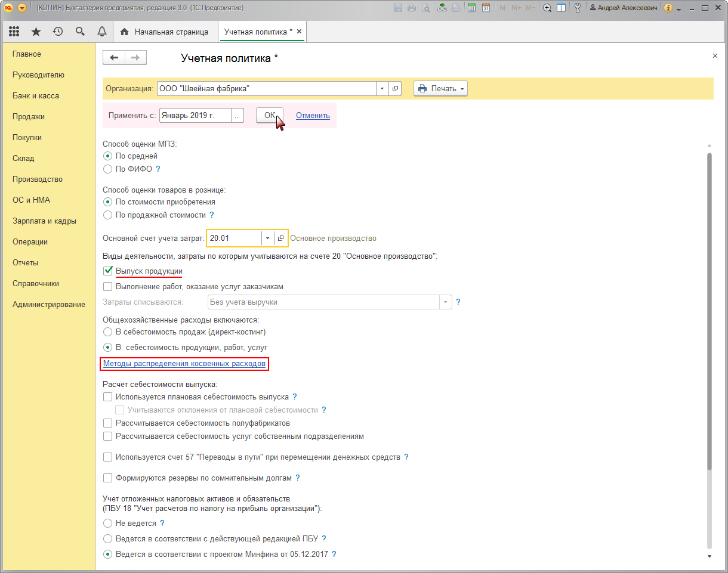Enable резервы по сомнительным долгам checkbox
Image resolution: width=728 pixels, height=573 pixels.
click(108, 478)
